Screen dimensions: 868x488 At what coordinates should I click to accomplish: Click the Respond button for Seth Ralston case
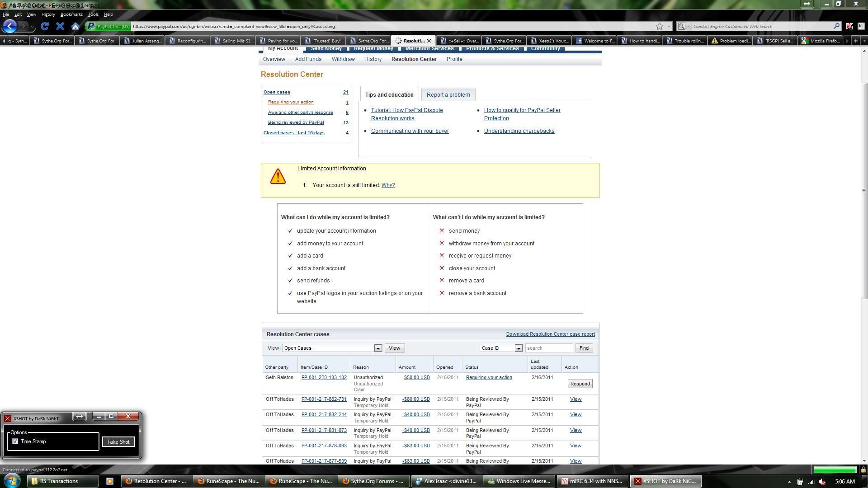pyautogui.click(x=580, y=384)
